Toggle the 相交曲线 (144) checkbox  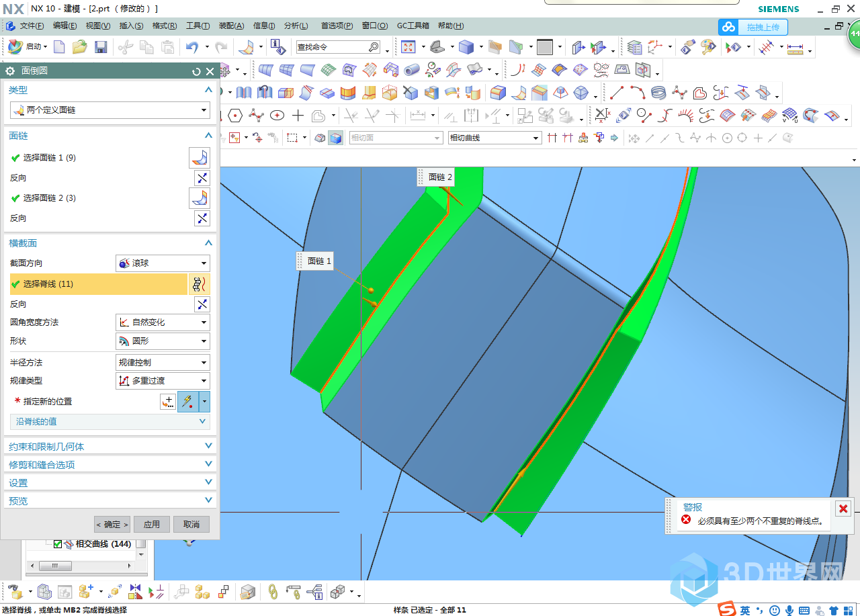(58, 544)
